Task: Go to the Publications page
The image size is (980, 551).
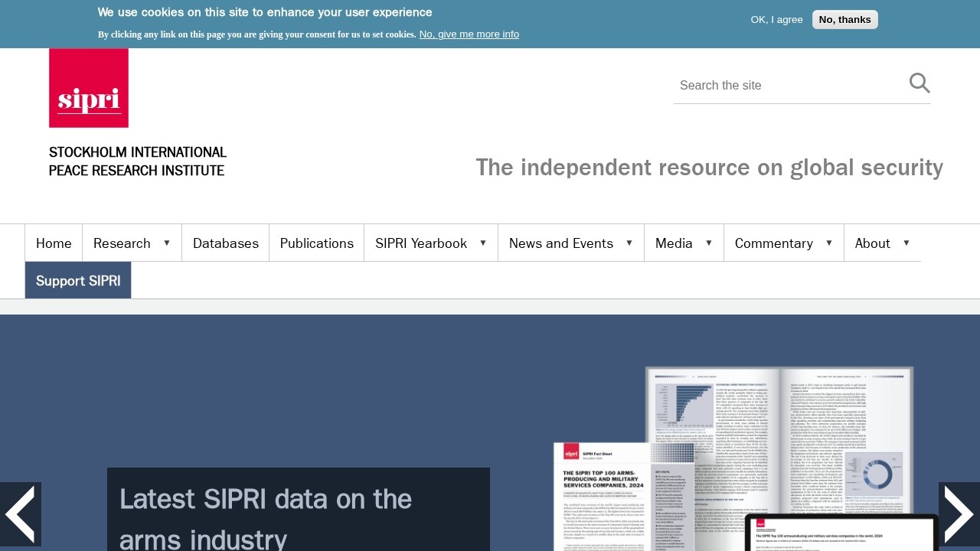Action: pos(316,243)
